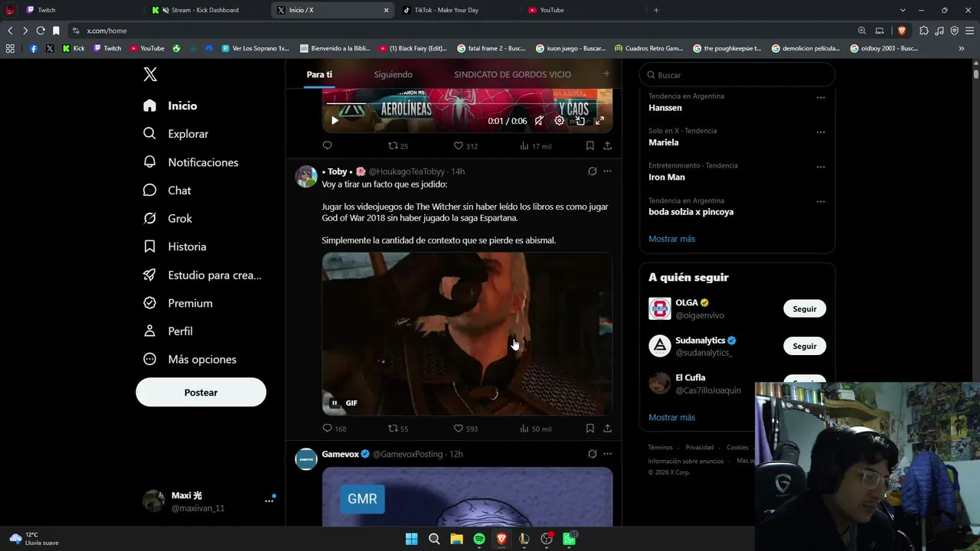980x551 pixels.
Task: Expand the video to fullscreen
Action: click(599, 120)
